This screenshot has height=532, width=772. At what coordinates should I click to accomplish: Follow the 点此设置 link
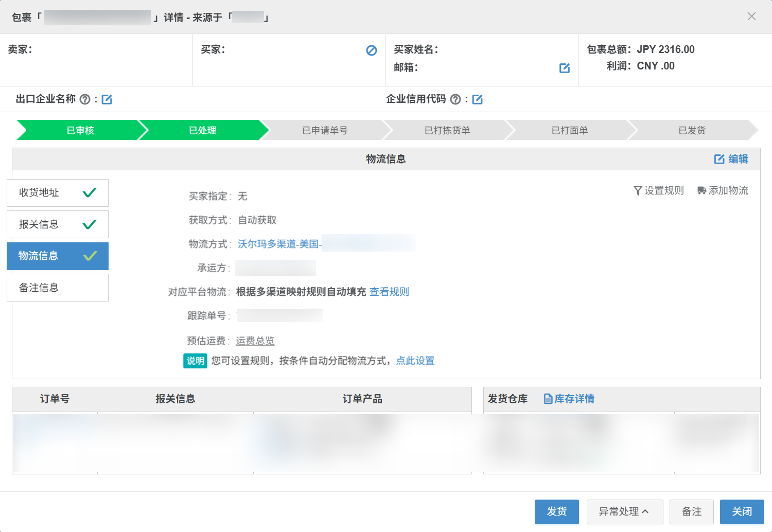tap(415, 361)
